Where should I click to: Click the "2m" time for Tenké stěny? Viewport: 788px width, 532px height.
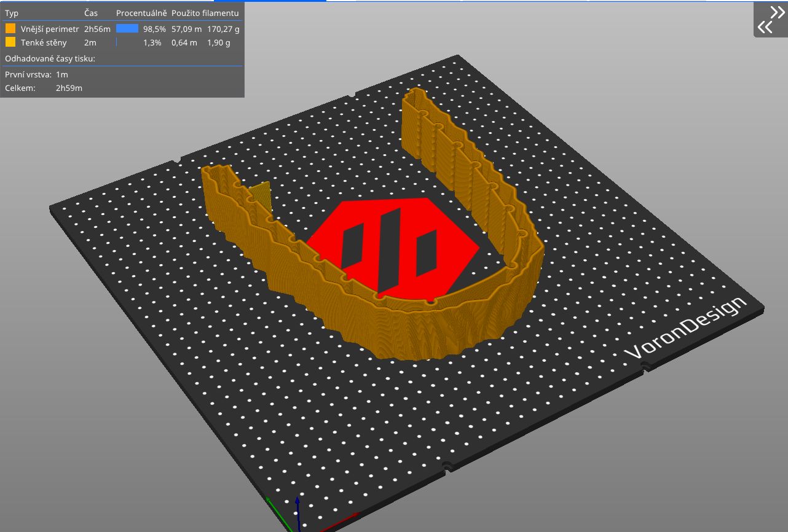[90, 43]
